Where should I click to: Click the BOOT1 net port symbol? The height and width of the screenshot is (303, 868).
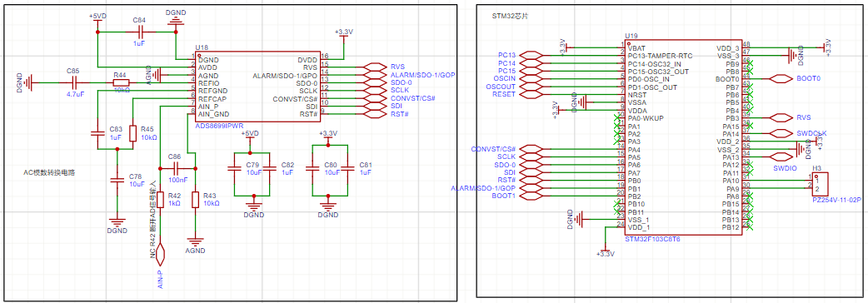click(532, 195)
